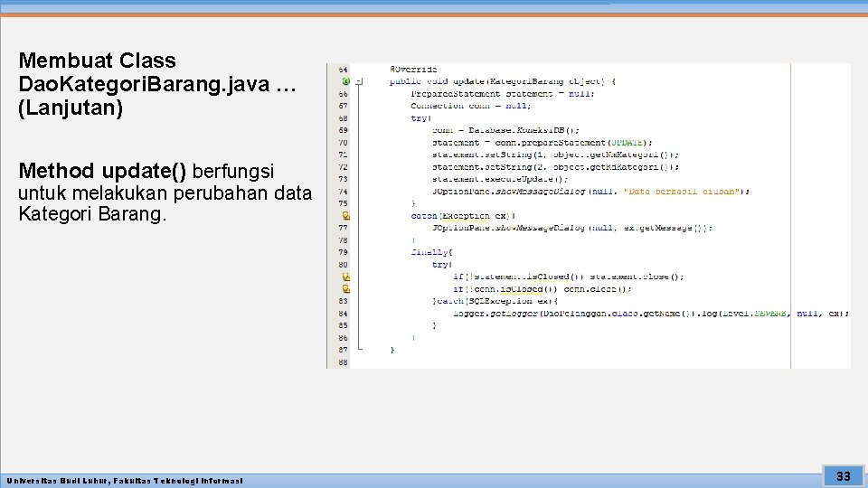Screen dimensions: 868x488
Task: Click the 'statement.executeUpdate()' line
Action: (500, 179)
